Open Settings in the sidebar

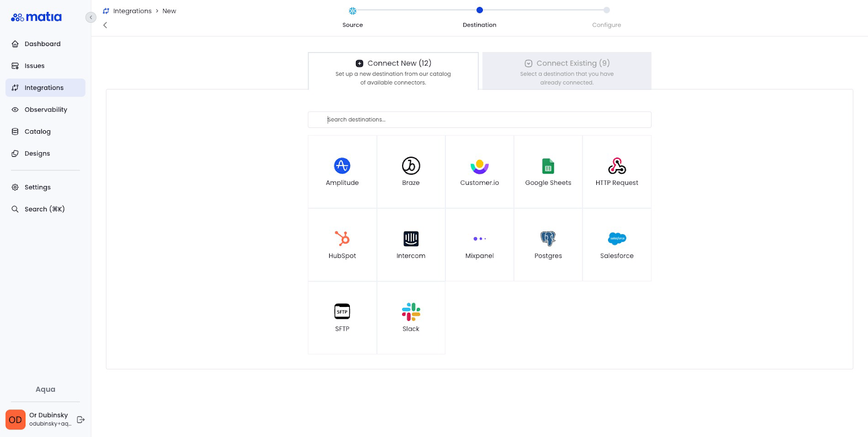46,187
